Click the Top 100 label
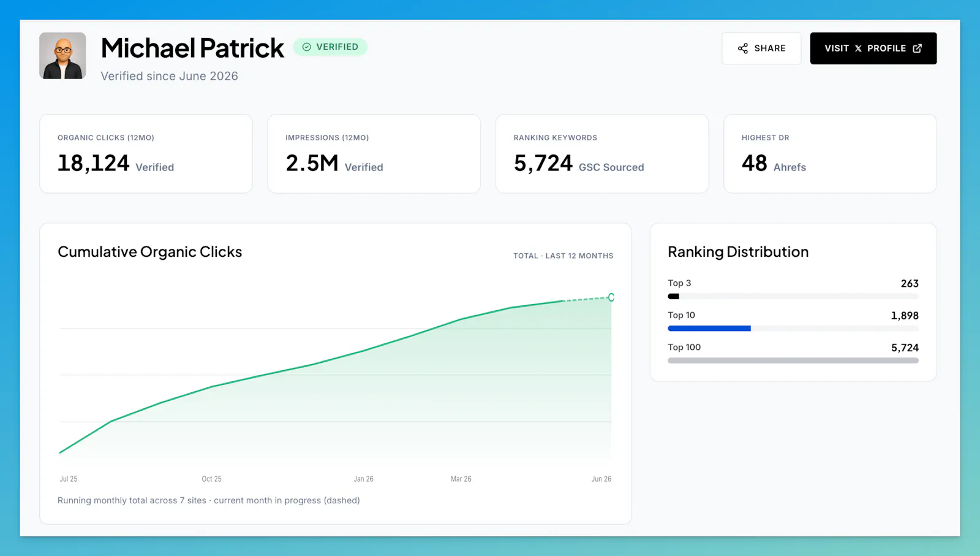980x556 pixels. 684,347
